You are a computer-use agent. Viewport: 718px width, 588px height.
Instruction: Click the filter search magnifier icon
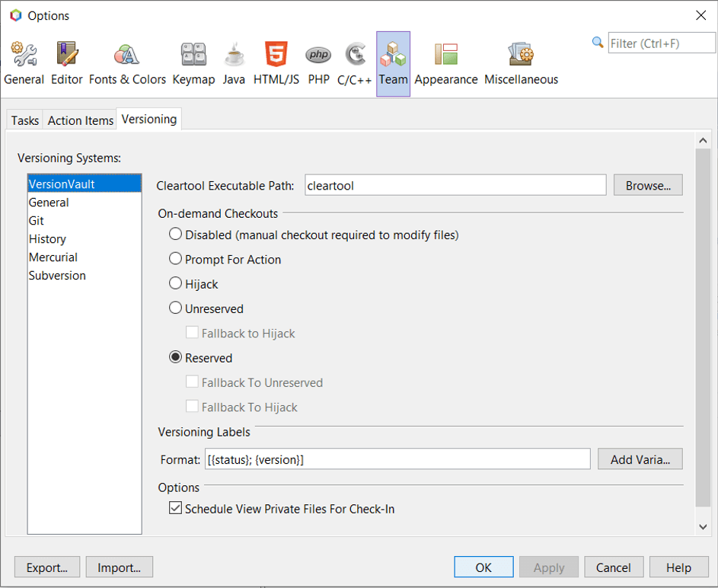click(x=598, y=43)
